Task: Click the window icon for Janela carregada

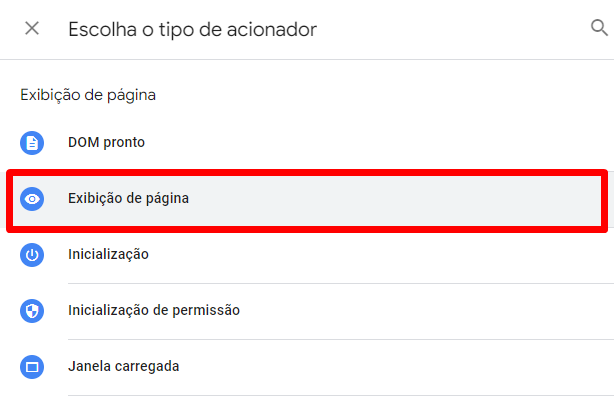Action: tap(32, 367)
